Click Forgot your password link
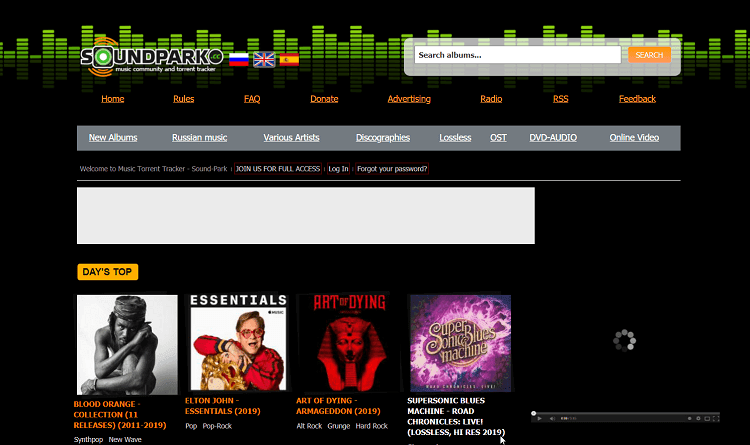The height and width of the screenshot is (445, 750). tap(392, 169)
